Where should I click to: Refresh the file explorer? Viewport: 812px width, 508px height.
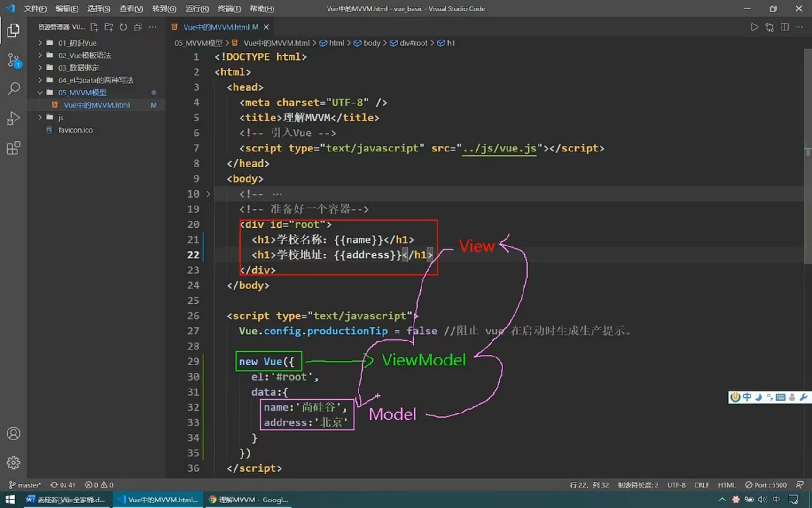123,27
